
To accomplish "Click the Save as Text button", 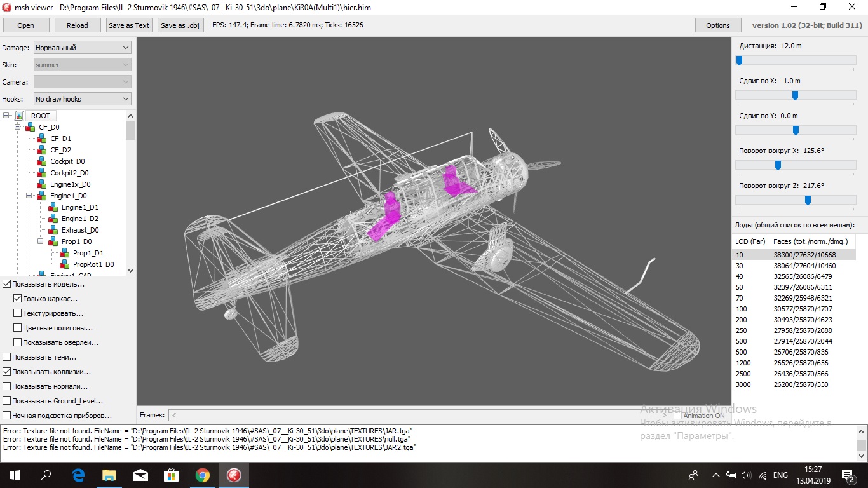I will [x=129, y=25].
